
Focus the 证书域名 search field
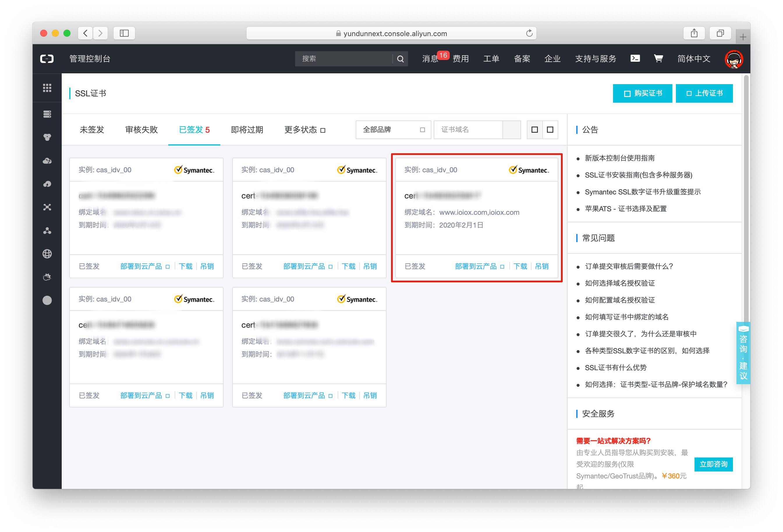(468, 130)
